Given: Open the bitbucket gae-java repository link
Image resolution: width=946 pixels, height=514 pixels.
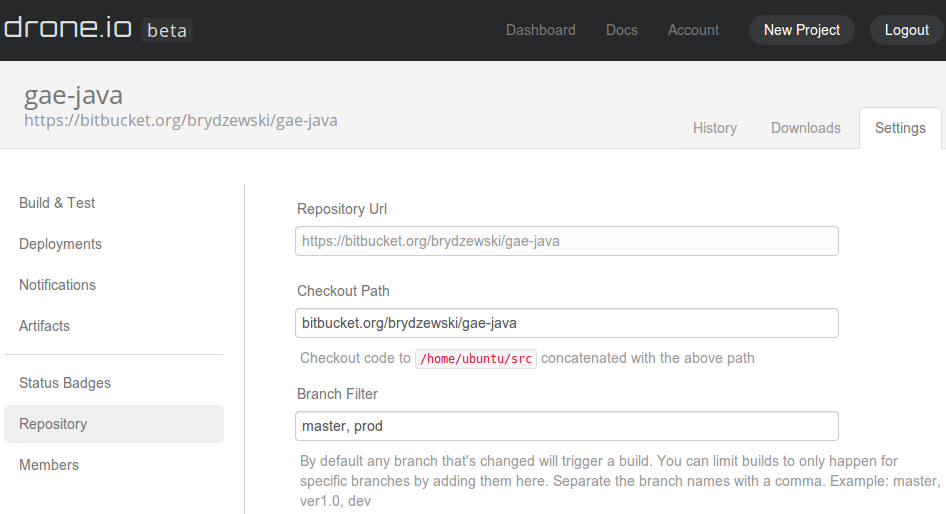Looking at the screenshot, I should (x=181, y=121).
